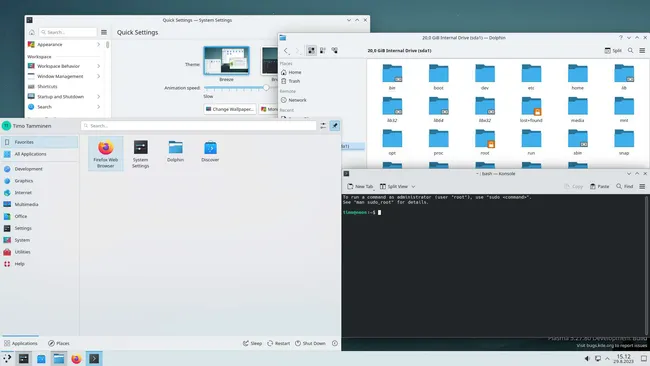Open the Multimedia category

tap(39, 204)
